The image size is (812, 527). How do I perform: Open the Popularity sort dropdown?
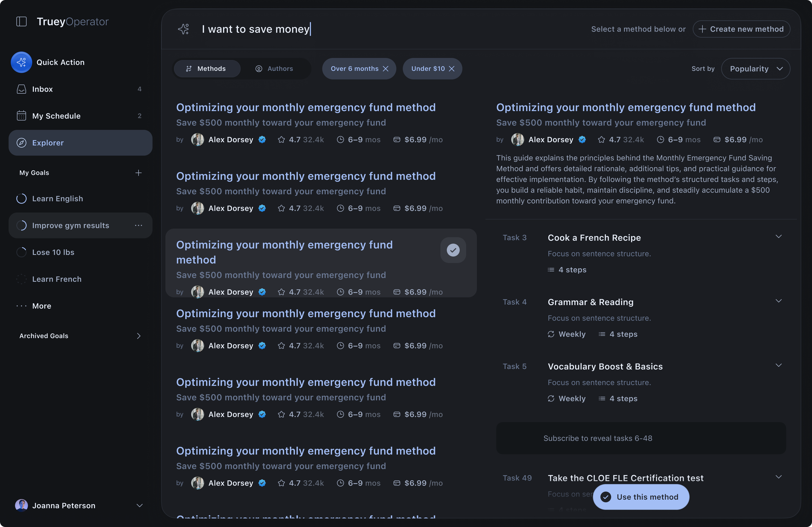point(755,69)
